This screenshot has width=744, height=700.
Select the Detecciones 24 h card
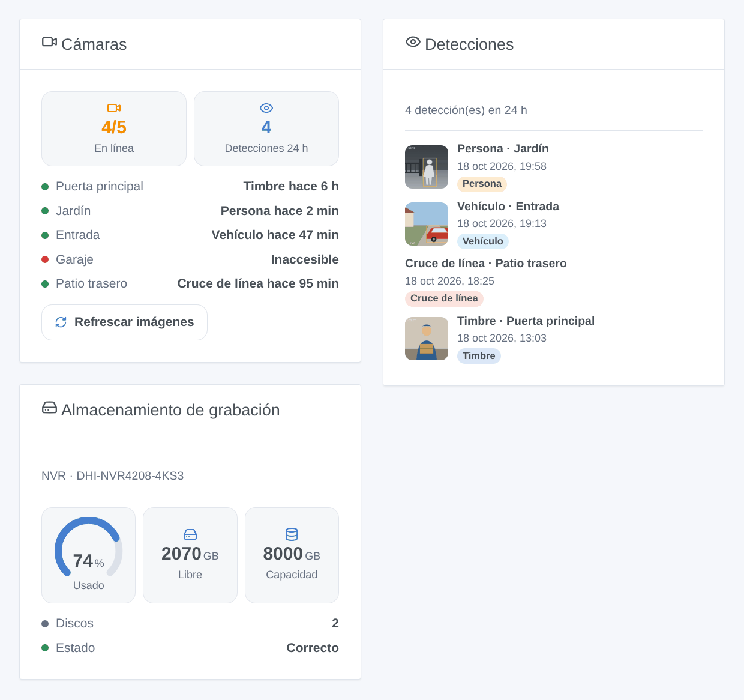266,128
